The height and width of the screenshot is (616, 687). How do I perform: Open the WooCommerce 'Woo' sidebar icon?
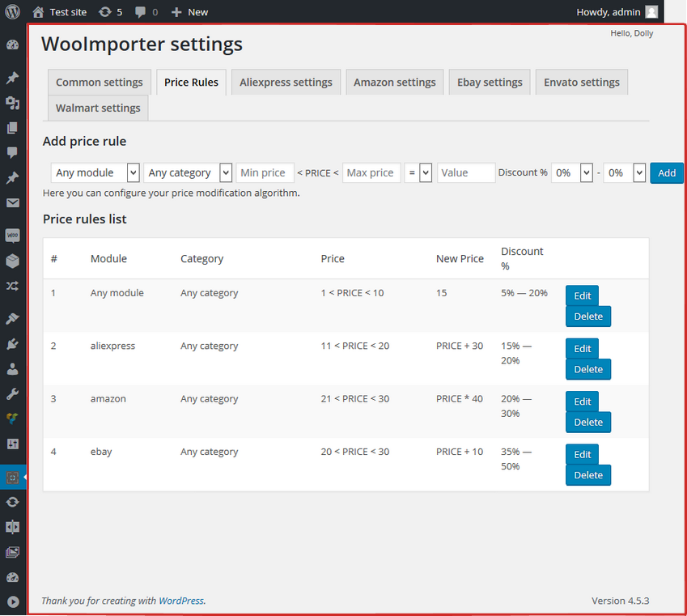[x=13, y=236]
